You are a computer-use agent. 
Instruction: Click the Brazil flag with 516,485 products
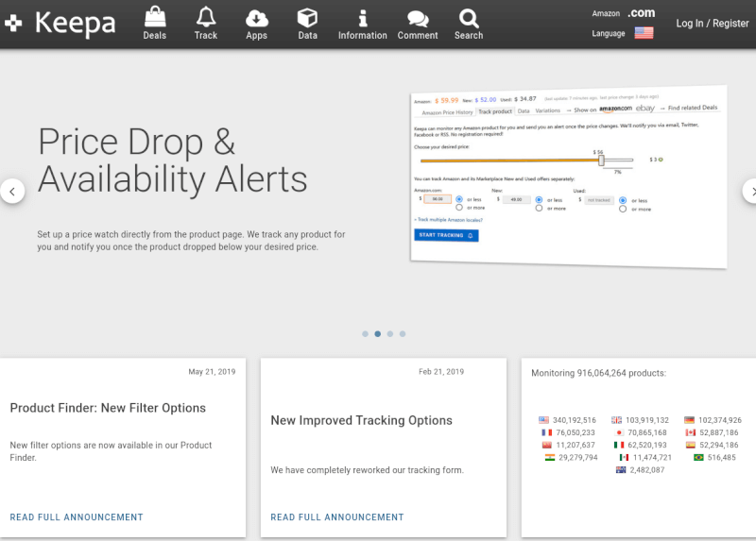click(698, 458)
